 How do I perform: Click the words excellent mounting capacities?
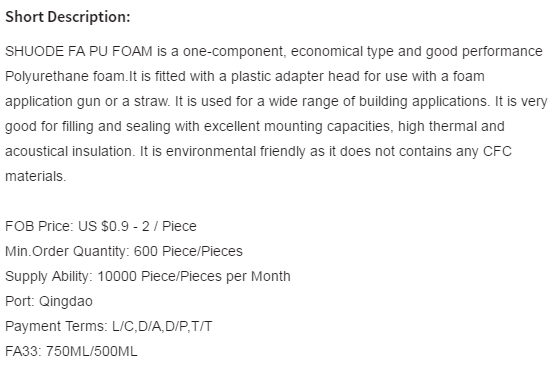(297, 127)
